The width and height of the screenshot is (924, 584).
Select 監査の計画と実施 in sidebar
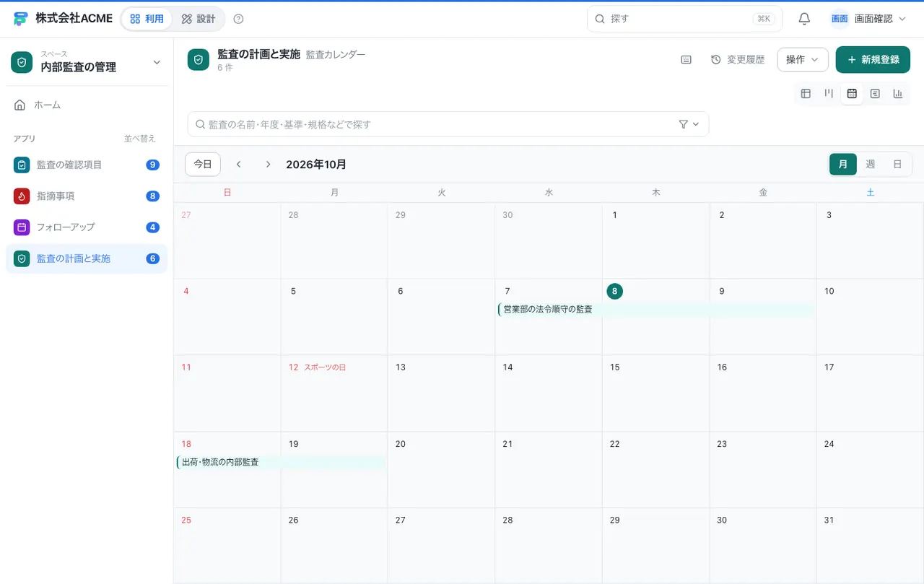pos(87,258)
